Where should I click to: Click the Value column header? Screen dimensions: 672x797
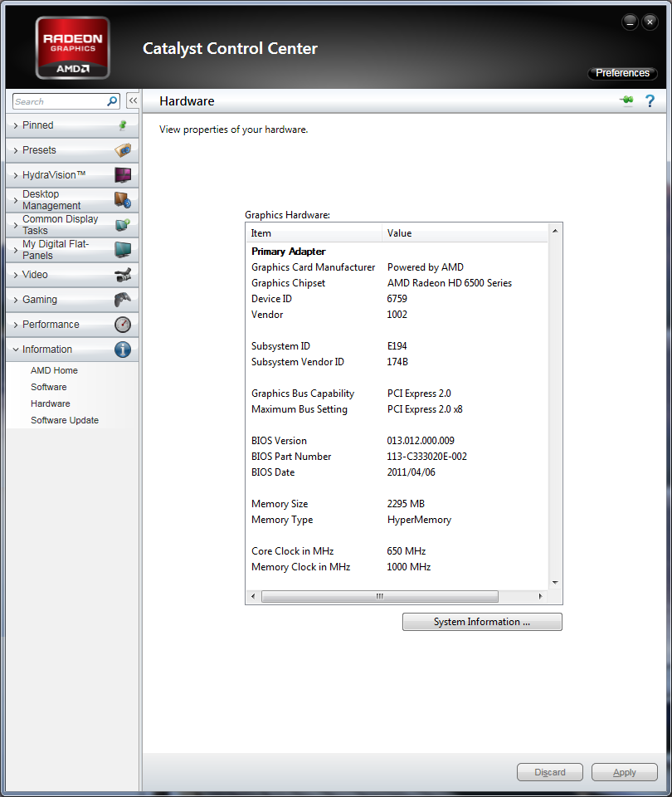[x=465, y=233]
